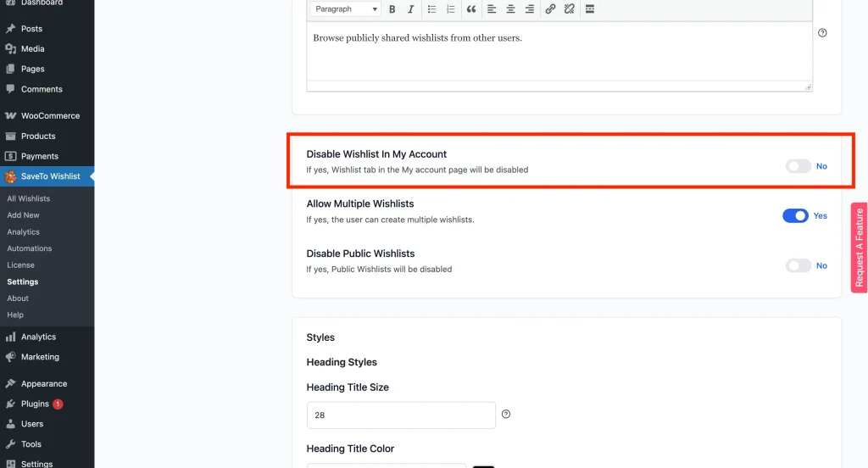Viewport: 868px width, 468px height.
Task: Click the 'Heading Styles' heading text
Action: coord(342,362)
